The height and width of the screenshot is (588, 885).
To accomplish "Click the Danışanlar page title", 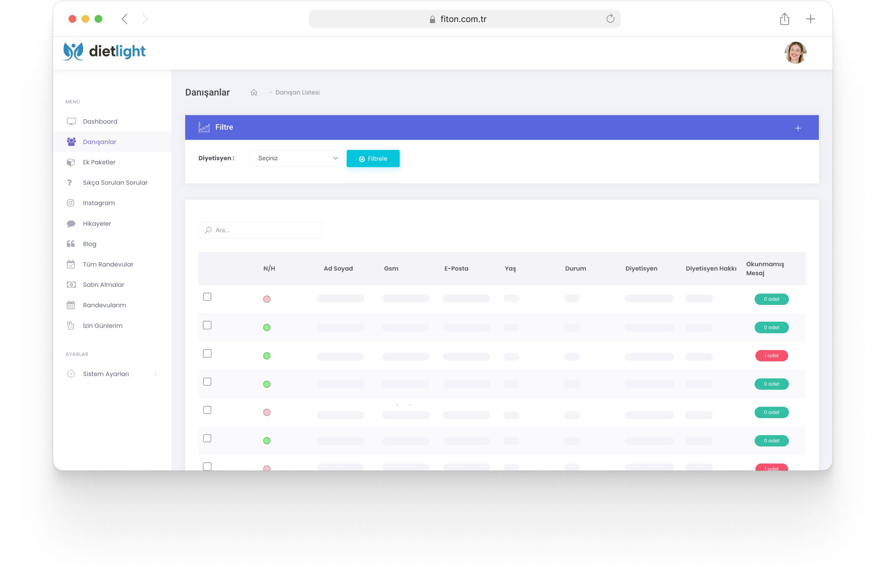I will point(207,93).
